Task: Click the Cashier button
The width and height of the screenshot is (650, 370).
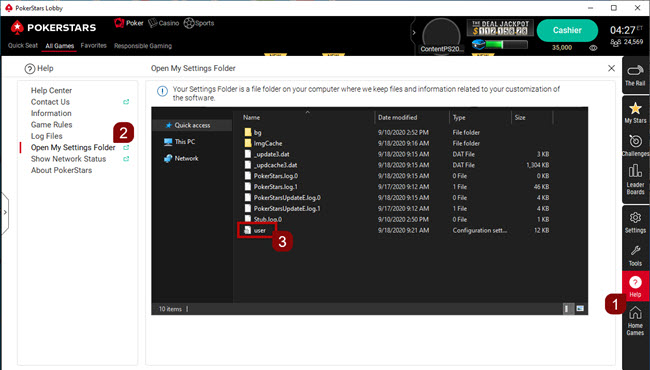Action: point(567,30)
